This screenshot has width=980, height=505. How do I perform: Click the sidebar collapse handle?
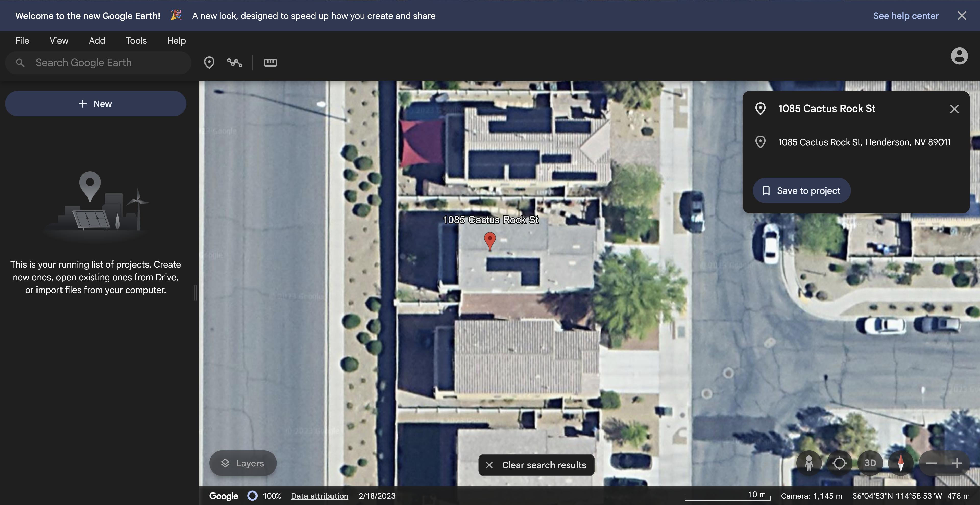(195, 293)
